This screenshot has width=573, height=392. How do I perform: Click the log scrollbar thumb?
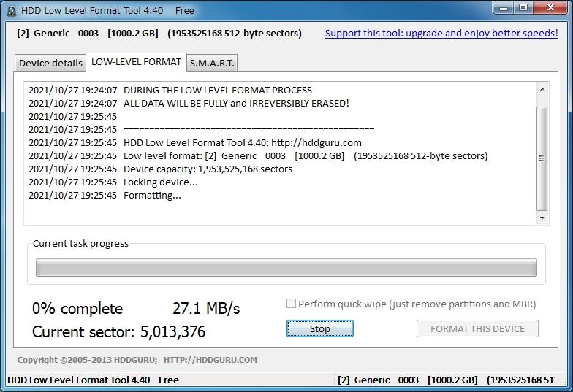pyautogui.click(x=542, y=158)
